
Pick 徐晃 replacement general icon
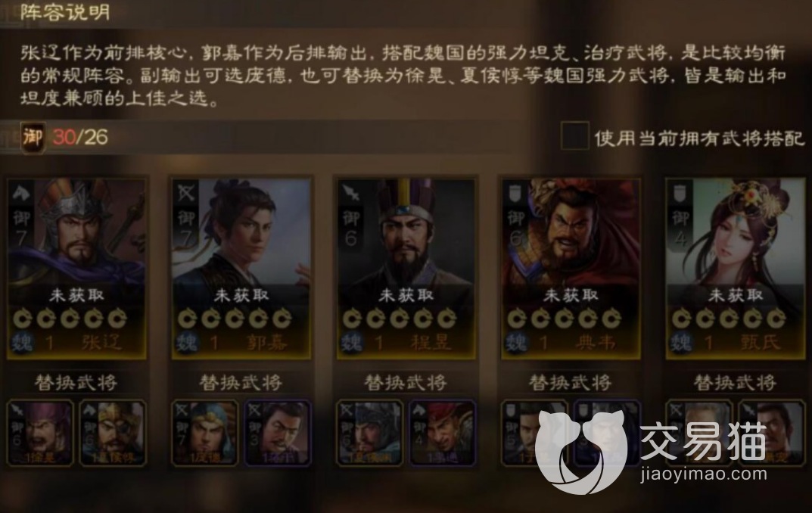(x=40, y=433)
